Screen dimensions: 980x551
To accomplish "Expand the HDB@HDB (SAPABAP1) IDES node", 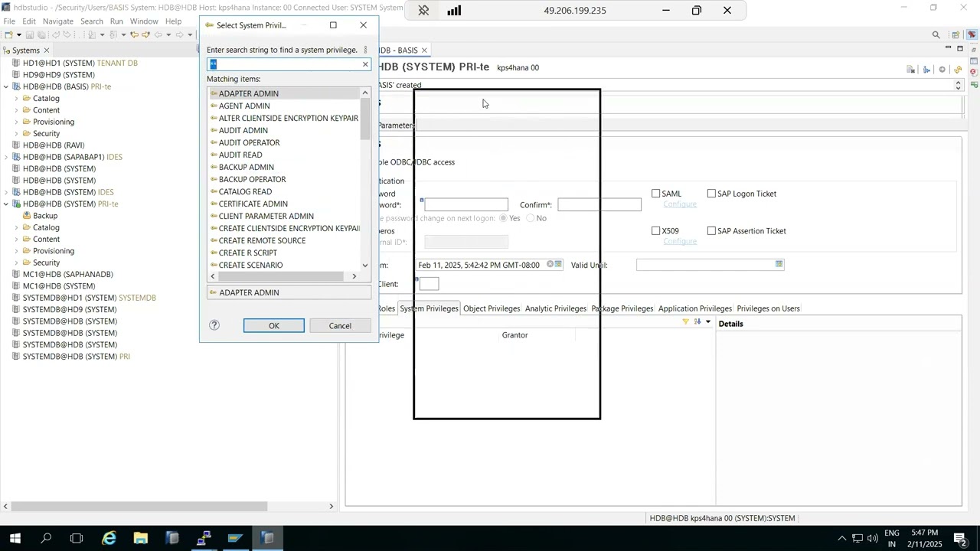I will coord(6,158).
